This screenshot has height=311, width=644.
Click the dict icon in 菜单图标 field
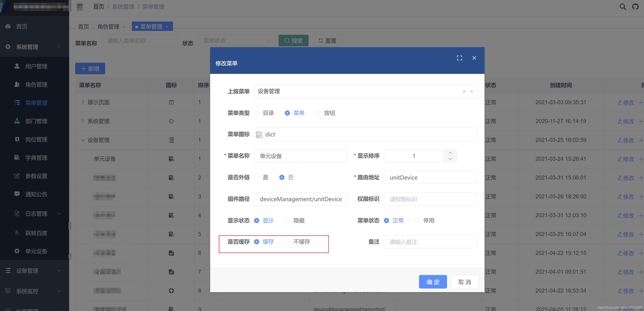point(259,135)
